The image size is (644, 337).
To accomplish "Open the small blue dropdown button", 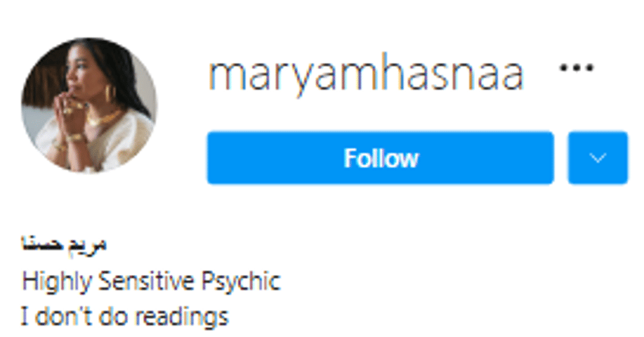I will pos(598,158).
